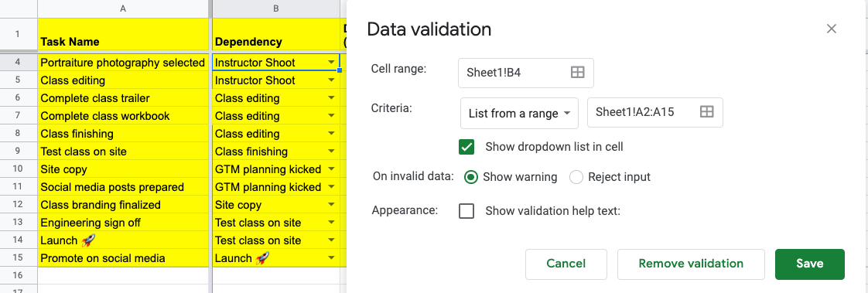Select the row 10 Site copy task cell

click(x=123, y=169)
